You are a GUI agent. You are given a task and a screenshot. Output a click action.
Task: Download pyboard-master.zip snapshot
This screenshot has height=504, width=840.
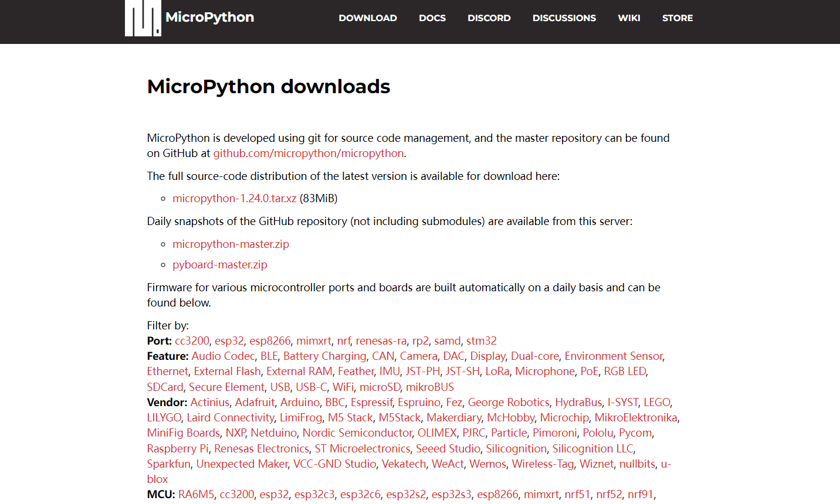tap(220, 265)
